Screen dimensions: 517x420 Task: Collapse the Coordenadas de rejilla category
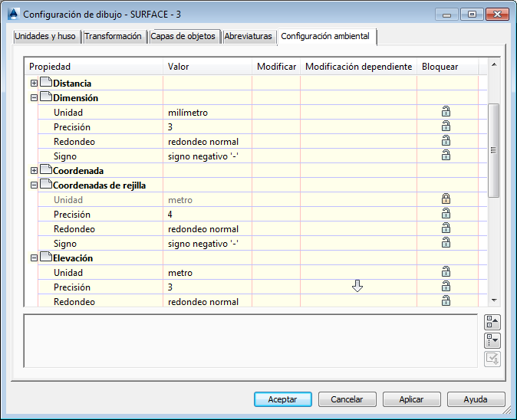34,185
